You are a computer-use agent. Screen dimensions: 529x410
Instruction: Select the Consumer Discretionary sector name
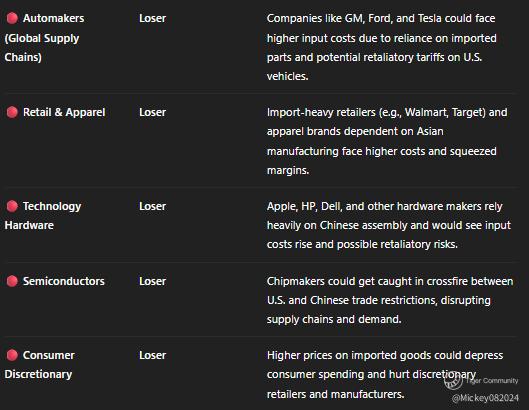pos(39,365)
